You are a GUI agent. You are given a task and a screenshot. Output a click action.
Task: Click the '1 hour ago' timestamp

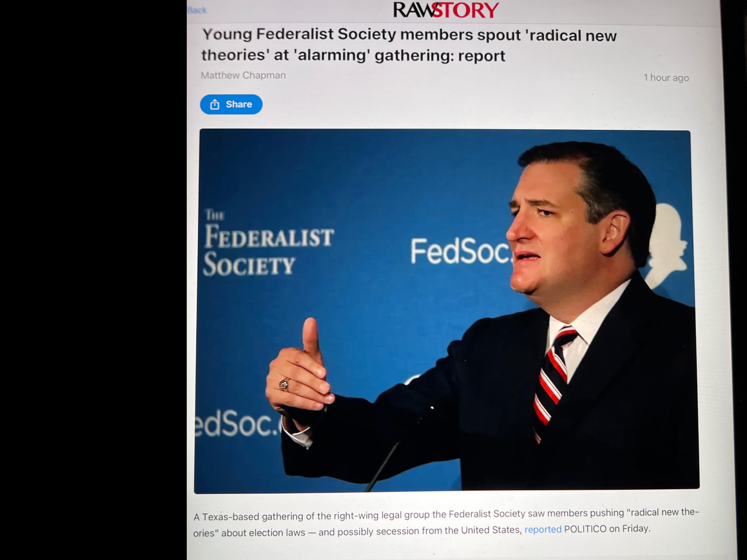[666, 78]
